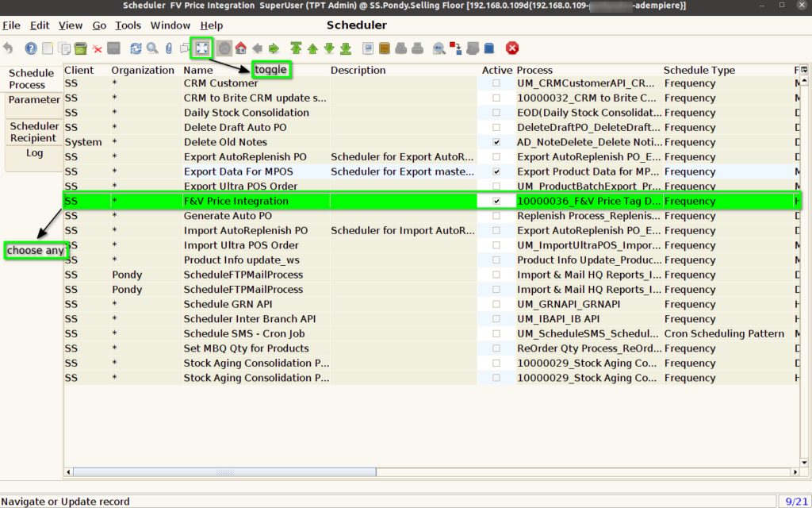812x508 pixels.
Task: Click the horizontal scrollbar thumb
Action: click(x=224, y=472)
